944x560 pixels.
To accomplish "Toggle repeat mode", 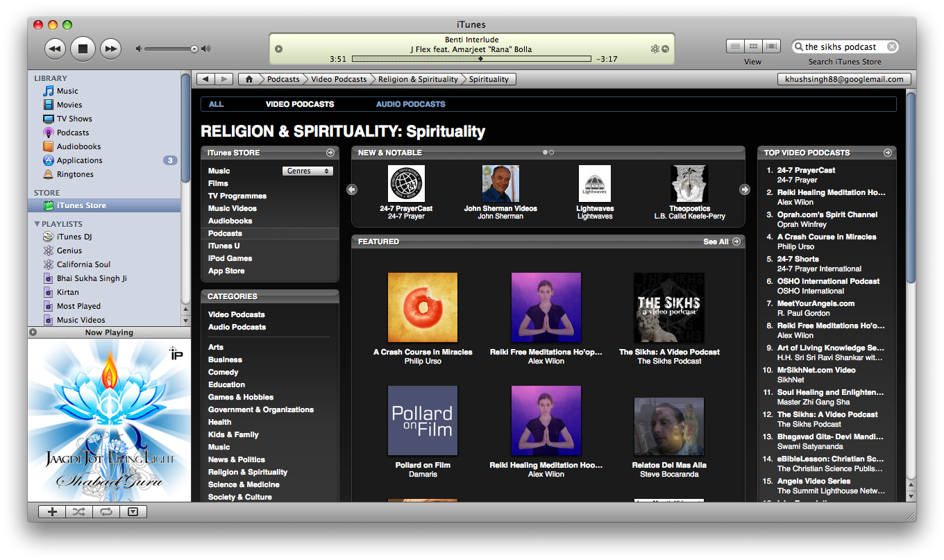I will (x=106, y=512).
